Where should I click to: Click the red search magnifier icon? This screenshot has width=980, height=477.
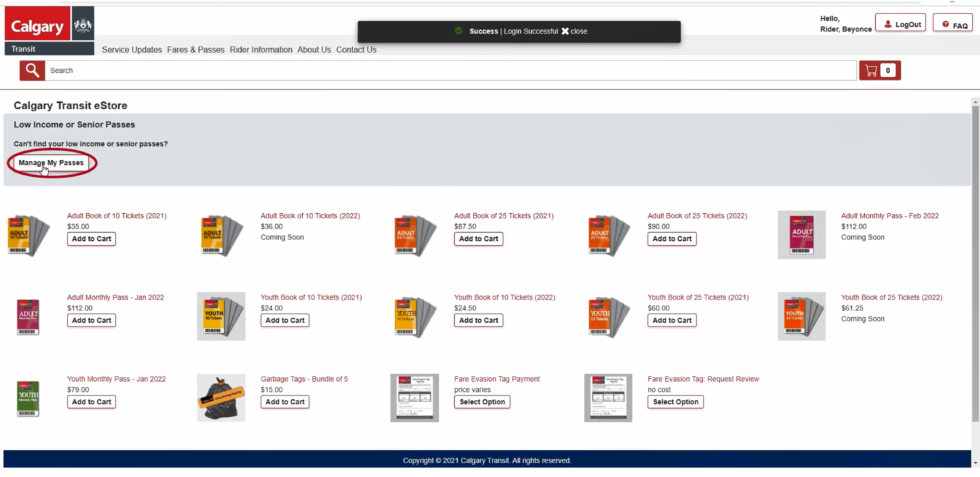click(32, 71)
